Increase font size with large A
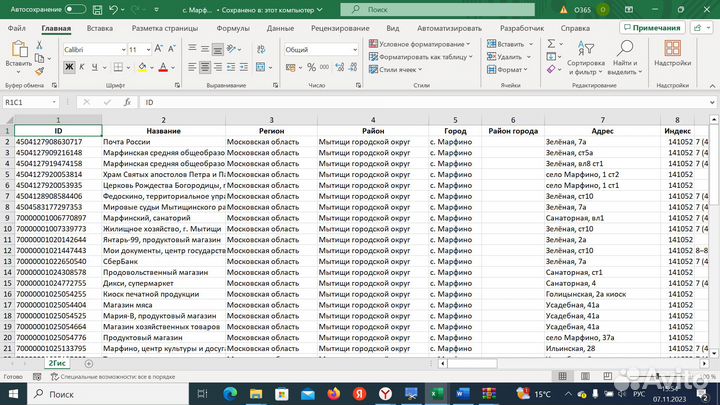 [x=158, y=48]
